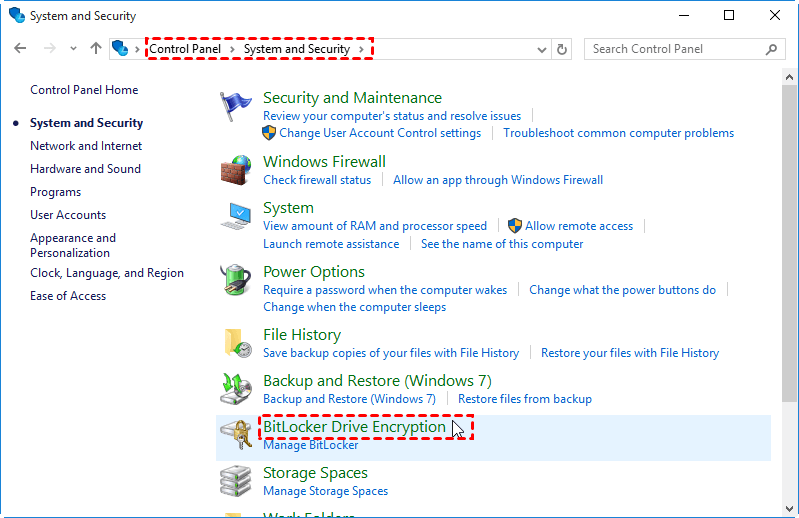Image resolution: width=799 pixels, height=518 pixels.
Task: Click the Security and Maintenance flag icon
Action: [x=236, y=106]
